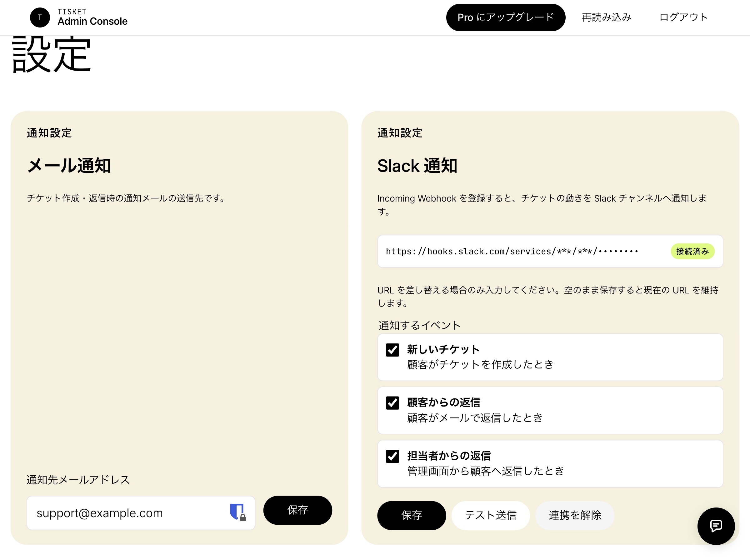Open the chat widget bubble icon
This screenshot has width=750, height=560.
pyautogui.click(x=716, y=526)
